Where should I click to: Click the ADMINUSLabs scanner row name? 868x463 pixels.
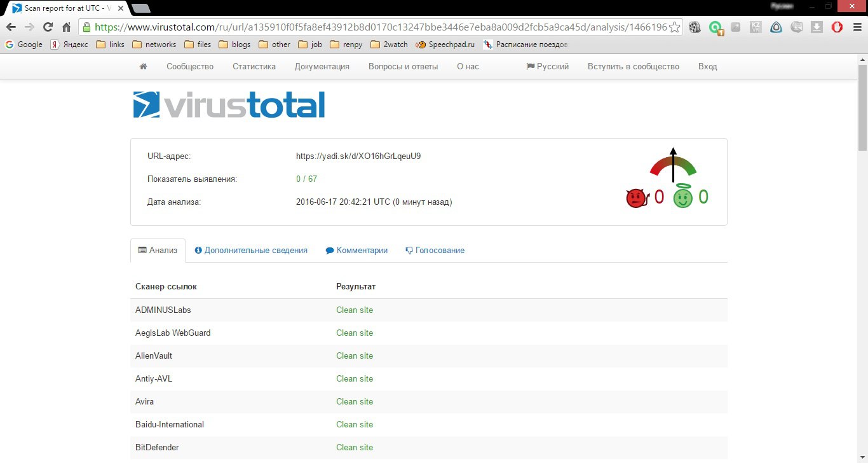click(163, 310)
